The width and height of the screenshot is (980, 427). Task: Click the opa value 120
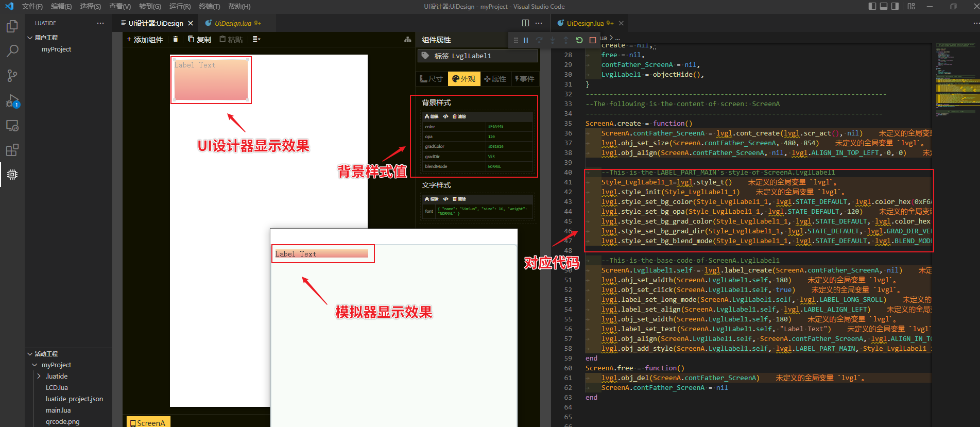(x=491, y=136)
